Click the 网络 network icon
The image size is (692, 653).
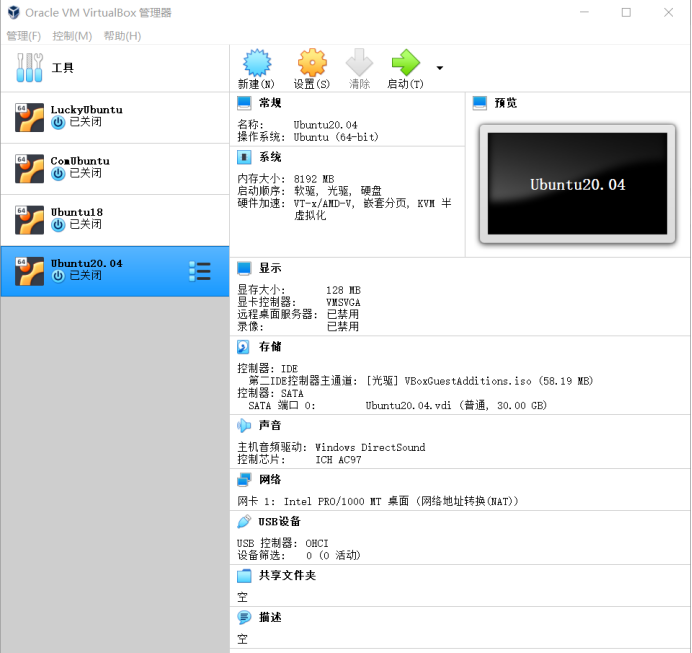click(x=244, y=480)
